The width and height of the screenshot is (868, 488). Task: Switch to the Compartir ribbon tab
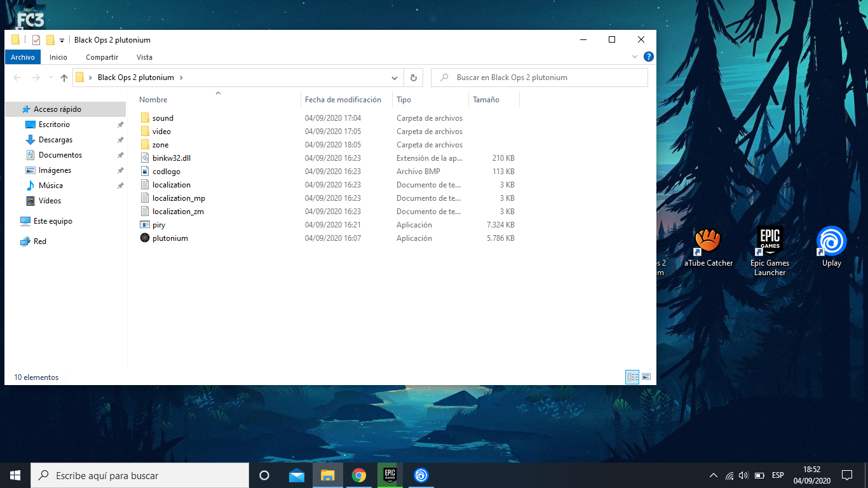pyautogui.click(x=102, y=57)
